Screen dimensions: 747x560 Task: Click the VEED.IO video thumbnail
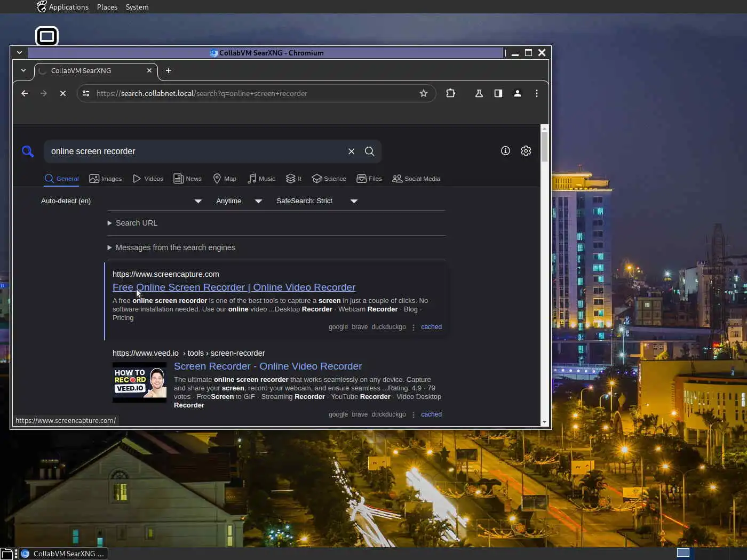coord(139,382)
